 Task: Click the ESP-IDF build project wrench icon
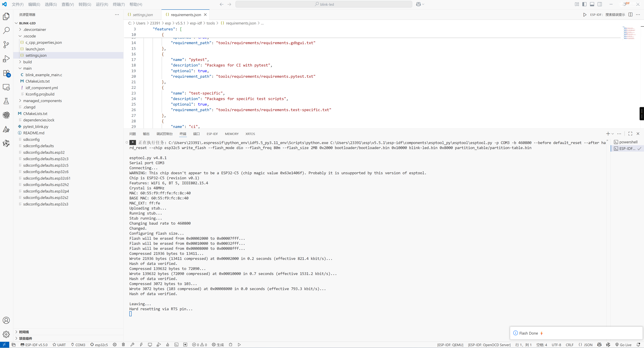pyautogui.click(x=132, y=344)
